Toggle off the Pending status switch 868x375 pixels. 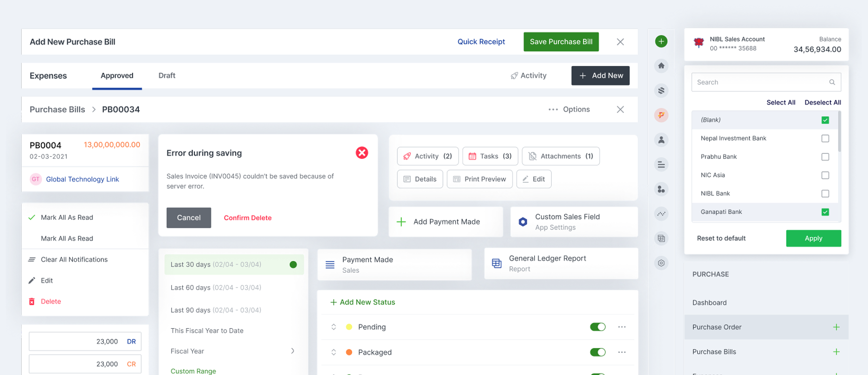click(x=598, y=327)
